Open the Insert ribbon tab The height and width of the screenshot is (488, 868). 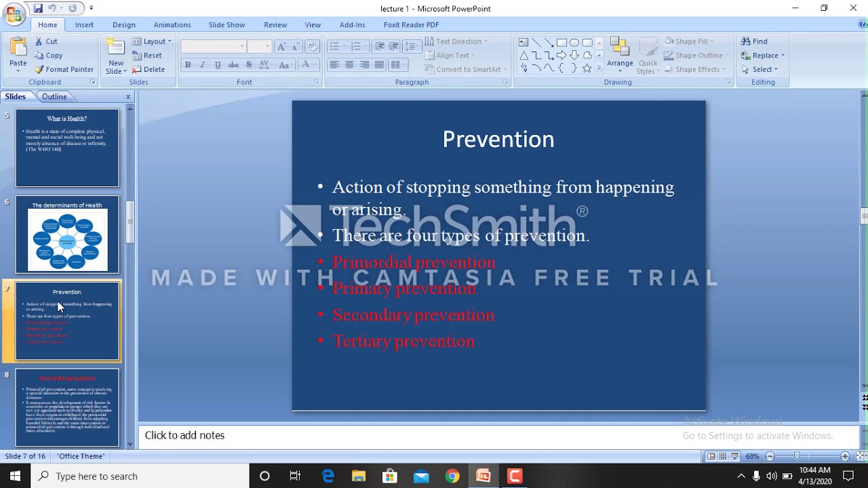coord(84,25)
